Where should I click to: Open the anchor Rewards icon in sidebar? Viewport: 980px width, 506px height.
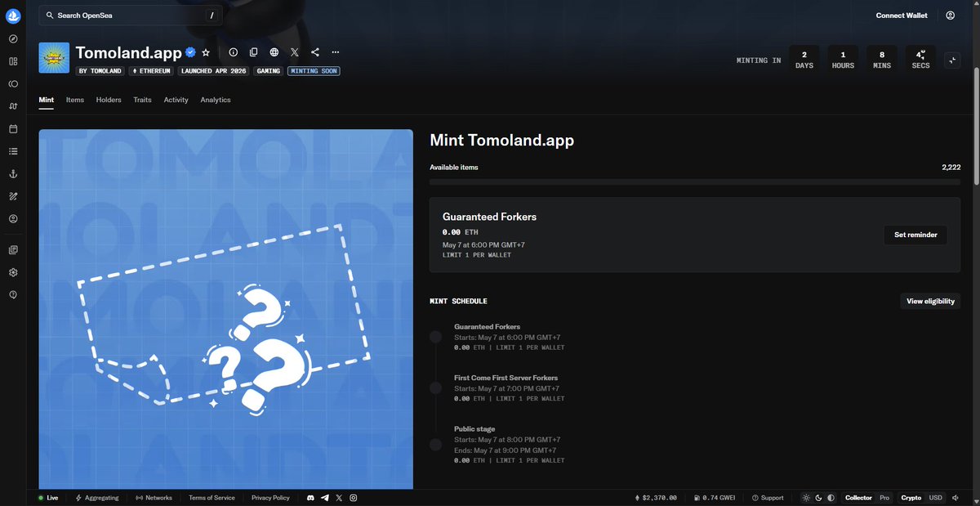pos(13,174)
